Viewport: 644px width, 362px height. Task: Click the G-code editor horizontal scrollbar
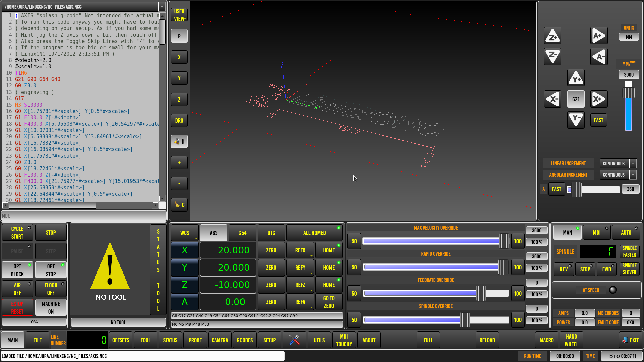click(80, 205)
